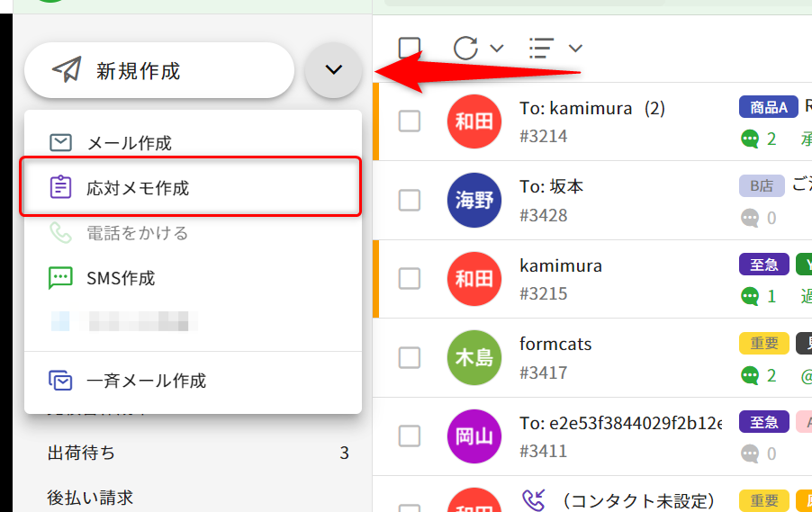The height and width of the screenshot is (512, 812).
Task: Click the SMS作成 speech bubble icon
Action: click(x=60, y=278)
